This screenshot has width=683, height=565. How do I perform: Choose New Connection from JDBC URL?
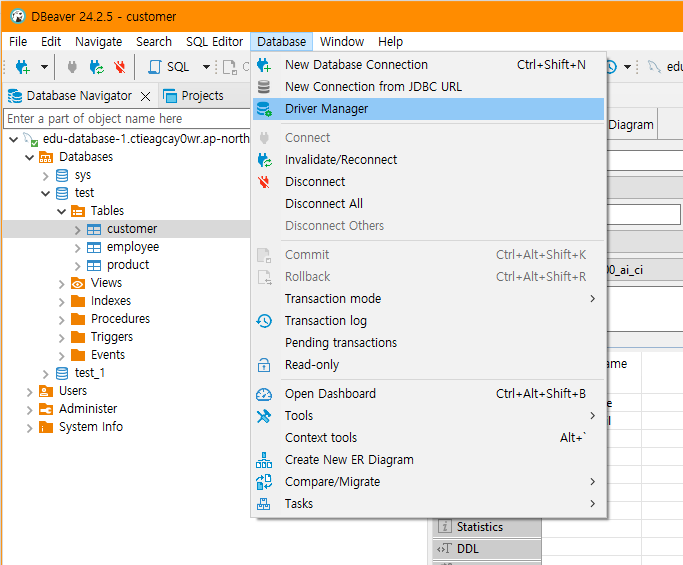428,87
